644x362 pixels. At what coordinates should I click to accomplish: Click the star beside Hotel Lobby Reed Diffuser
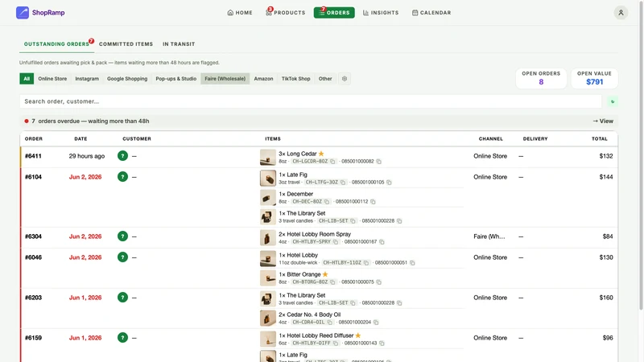pos(357,335)
